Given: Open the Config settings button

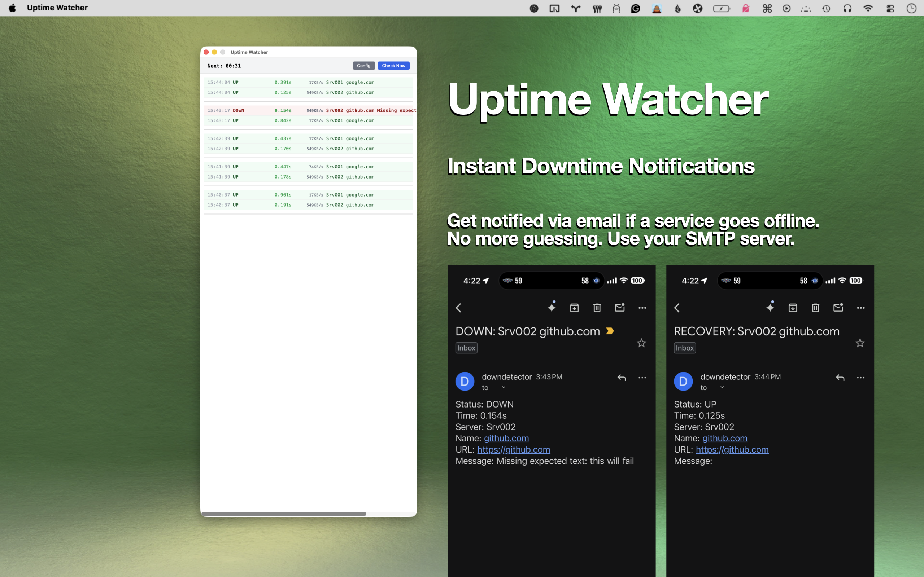Looking at the screenshot, I should click(x=363, y=66).
